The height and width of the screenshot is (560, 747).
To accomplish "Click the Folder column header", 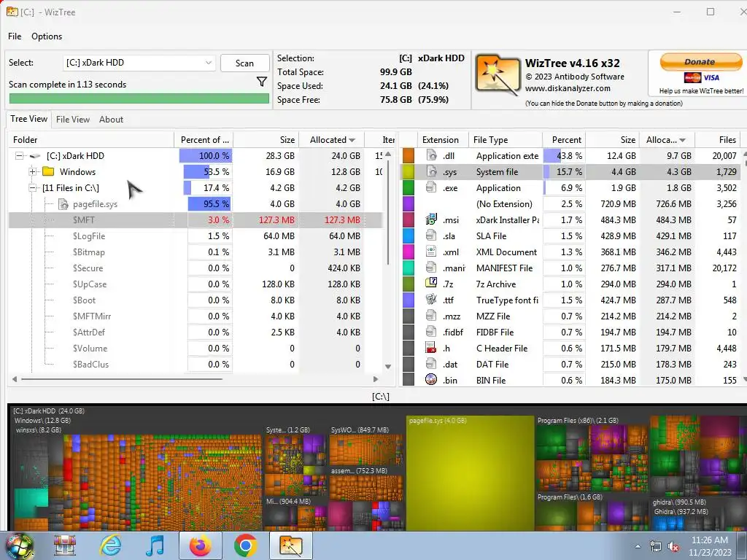I will pyautogui.click(x=91, y=139).
